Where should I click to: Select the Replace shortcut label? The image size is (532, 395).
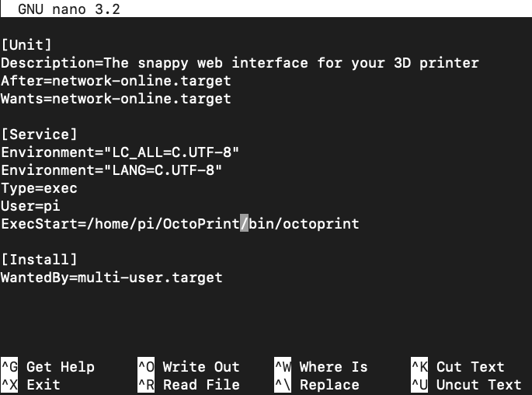(329, 385)
